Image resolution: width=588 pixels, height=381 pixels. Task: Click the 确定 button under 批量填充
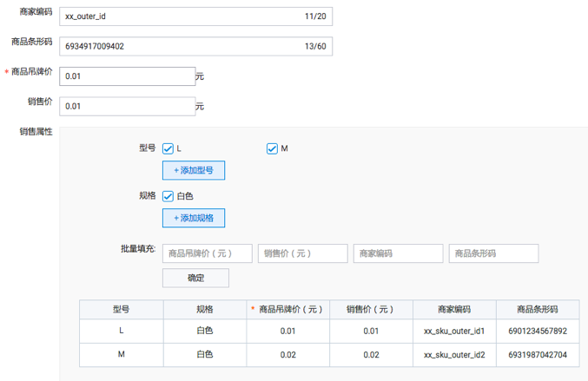(x=195, y=278)
